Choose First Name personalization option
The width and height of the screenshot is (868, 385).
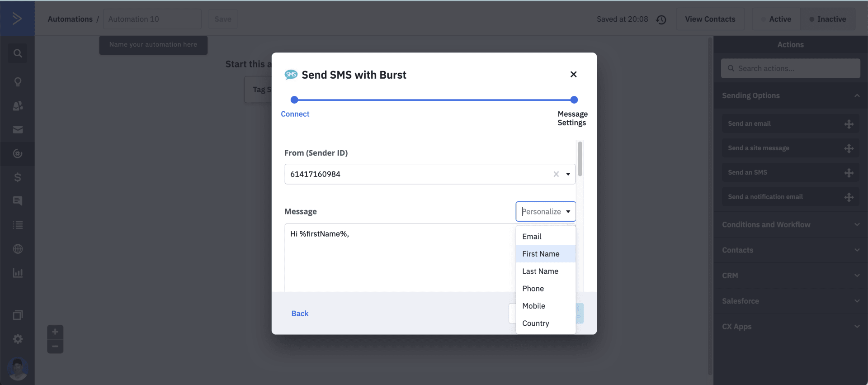(546, 254)
